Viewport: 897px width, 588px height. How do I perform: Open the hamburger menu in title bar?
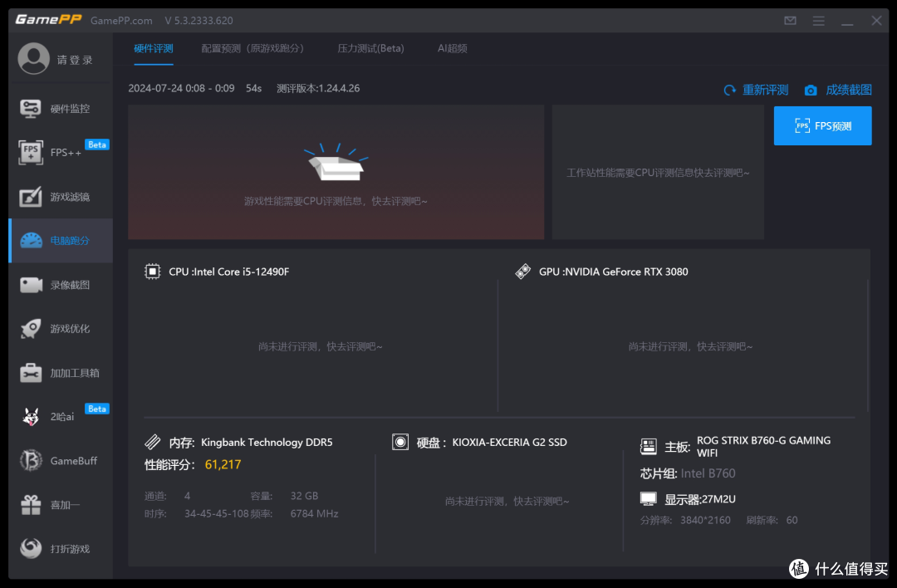point(819,21)
